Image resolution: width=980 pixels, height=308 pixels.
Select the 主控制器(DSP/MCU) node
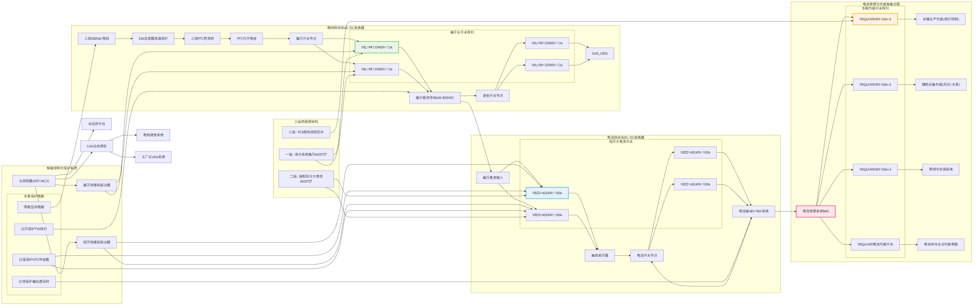click(x=34, y=181)
